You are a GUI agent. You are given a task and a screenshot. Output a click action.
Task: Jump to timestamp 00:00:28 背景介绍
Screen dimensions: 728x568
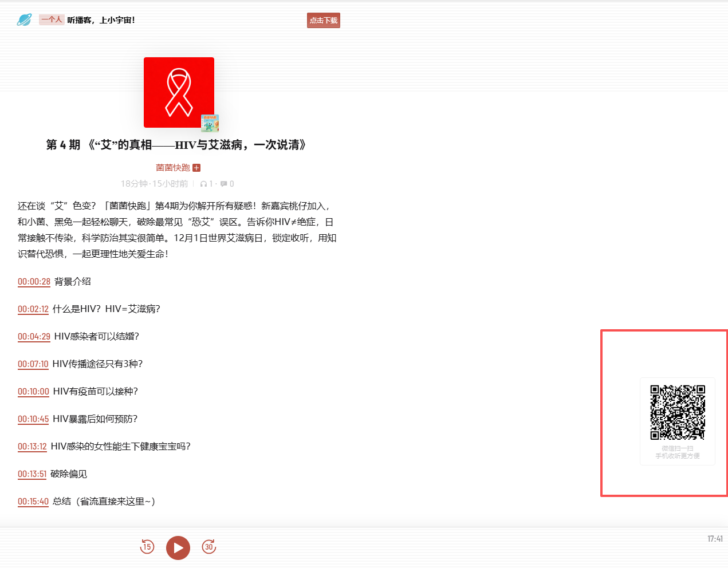pyautogui.click(x=33, y=282)
